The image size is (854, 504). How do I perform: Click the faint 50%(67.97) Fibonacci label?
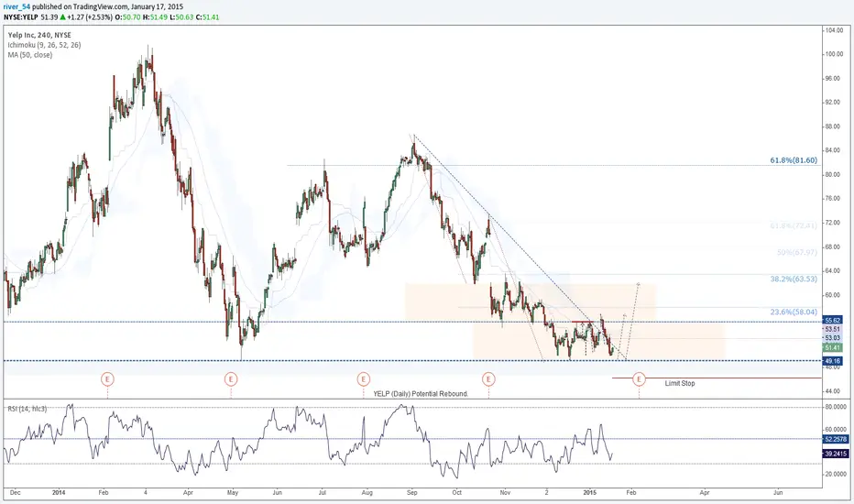(797, 252)
